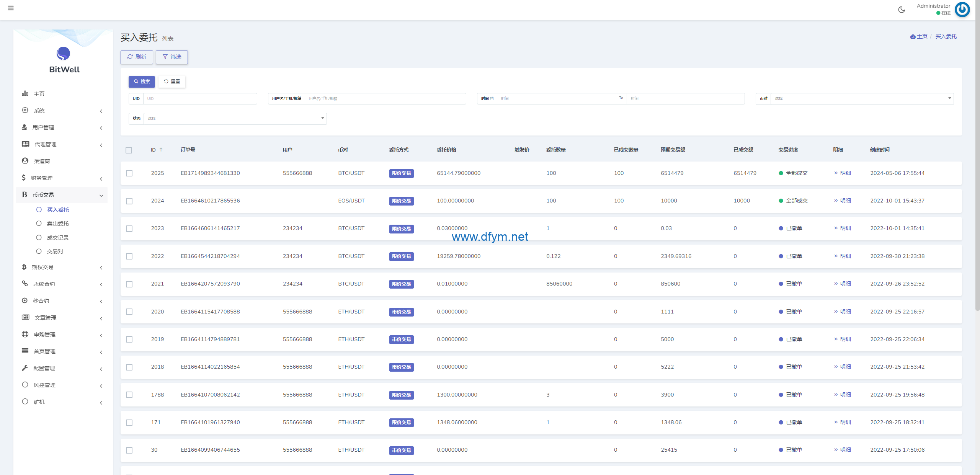The height and width of the screenshot is (475, 980).
Task: Open the 状态 select dropdown
Action: click(x=235, y=119)
